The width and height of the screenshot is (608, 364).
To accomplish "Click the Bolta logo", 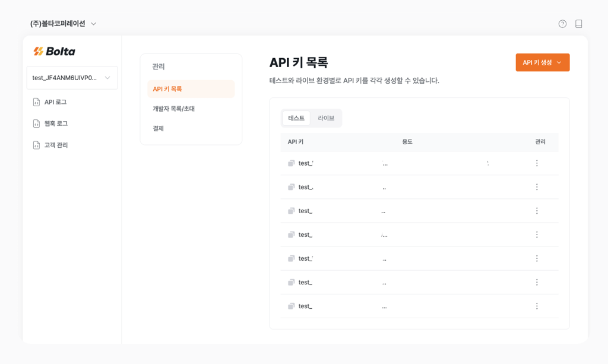I will [x=54, y=51].
